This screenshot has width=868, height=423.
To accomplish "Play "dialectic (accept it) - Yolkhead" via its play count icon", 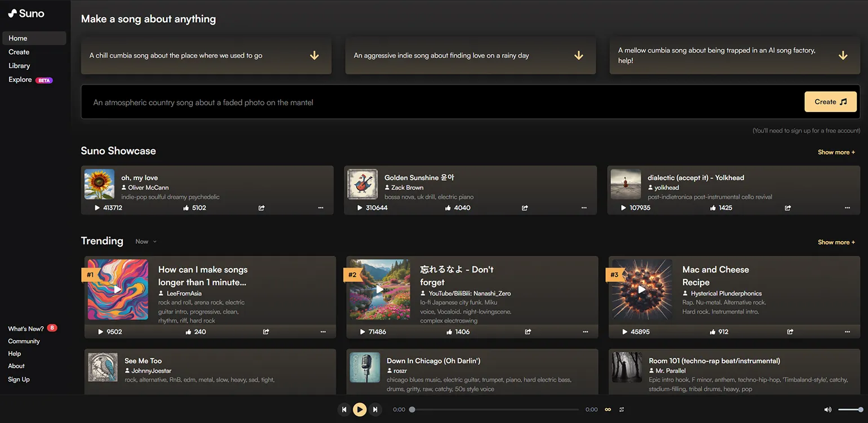I will 623,208.
